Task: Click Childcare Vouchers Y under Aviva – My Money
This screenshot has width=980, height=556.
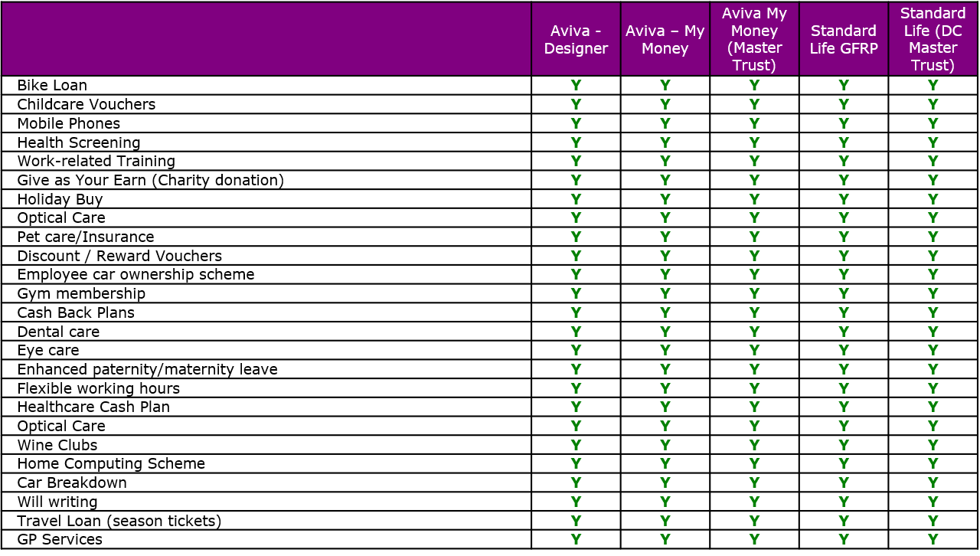Action: 665,104
